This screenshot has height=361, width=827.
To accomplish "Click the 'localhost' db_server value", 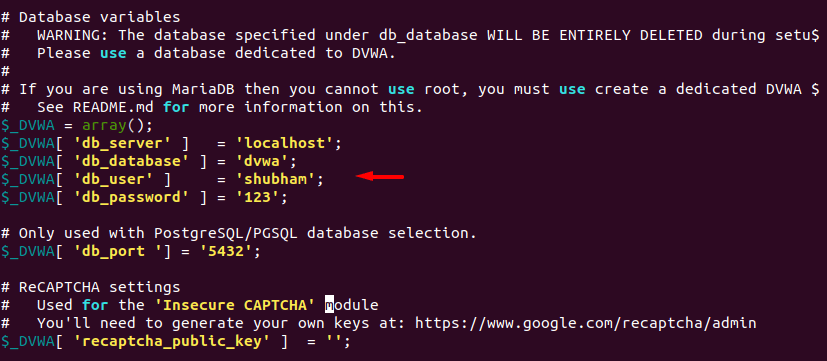I will (284, 143).
